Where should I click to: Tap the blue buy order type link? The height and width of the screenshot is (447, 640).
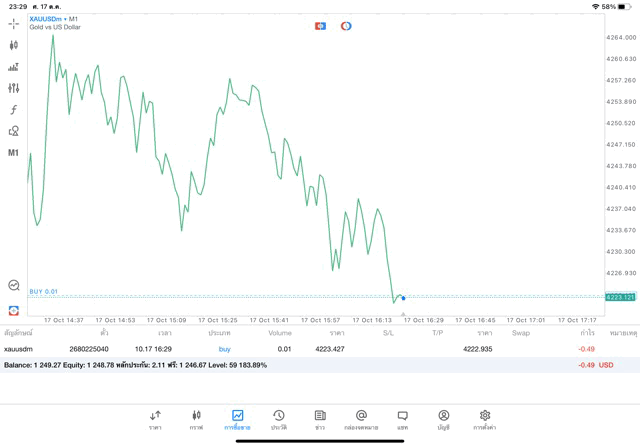[224, 349]
